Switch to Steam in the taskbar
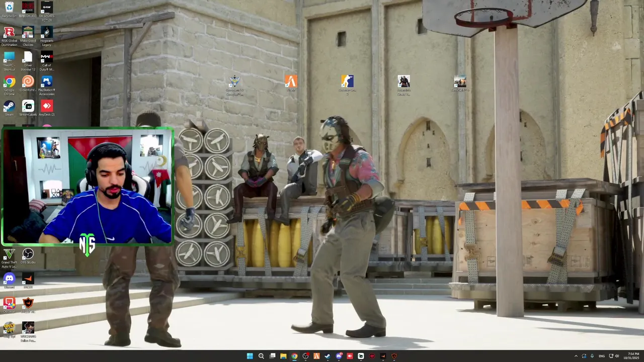Viewport: 644px width, 362px height. coord(328,356)
